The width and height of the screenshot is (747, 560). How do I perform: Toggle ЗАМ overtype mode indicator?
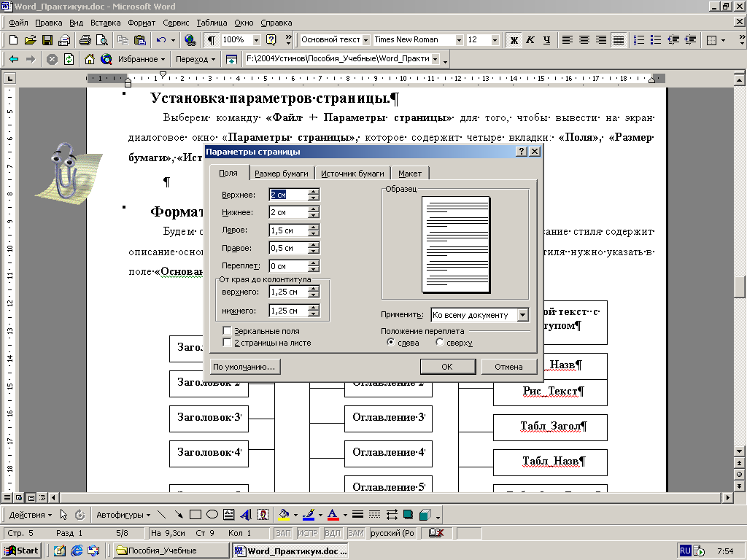click(356, 533)
